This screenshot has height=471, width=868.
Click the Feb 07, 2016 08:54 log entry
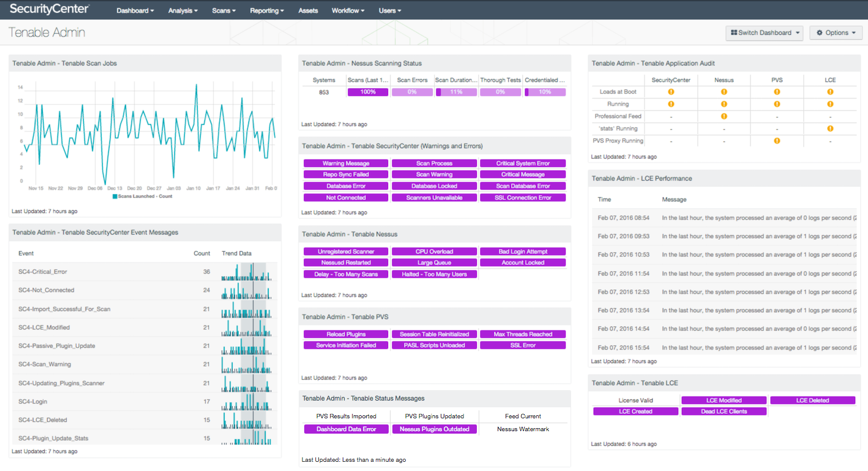pos(724,218)
